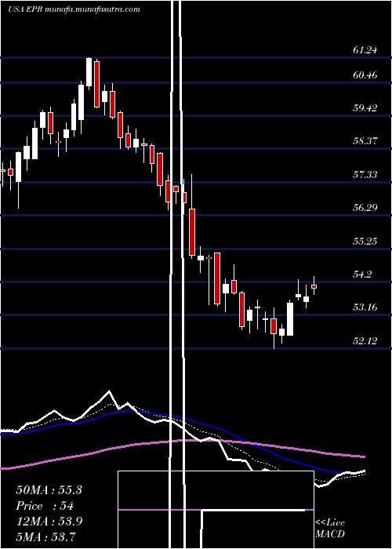Click the 56.29 price label
Image resolution: width=392 pixels, height=549 pixels.
point(365,207)
